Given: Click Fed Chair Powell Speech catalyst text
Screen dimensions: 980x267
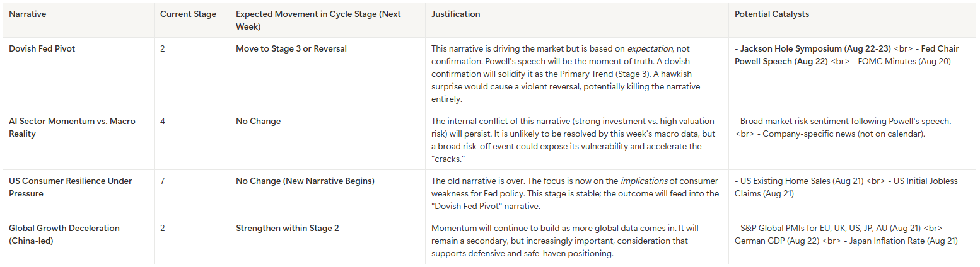Looking at the screenshot, I should click(x=781, y=61).
